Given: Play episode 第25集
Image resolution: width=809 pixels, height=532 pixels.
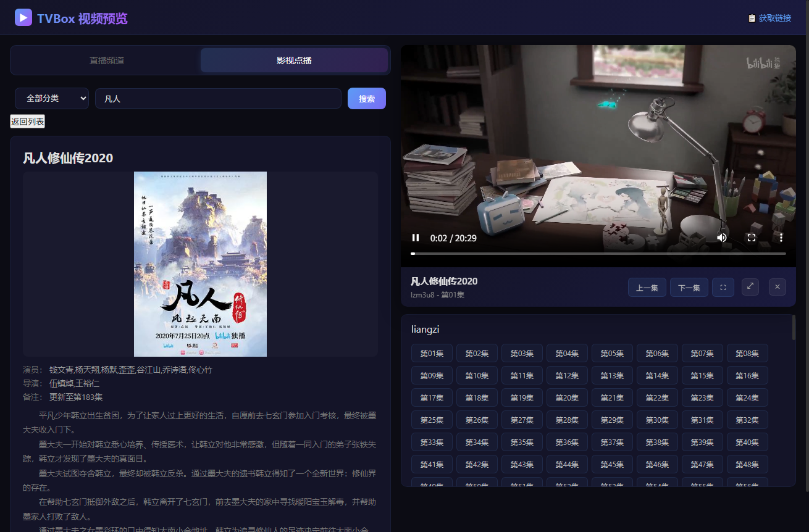Looking at the screenshot, I should (x=432, y=420).
